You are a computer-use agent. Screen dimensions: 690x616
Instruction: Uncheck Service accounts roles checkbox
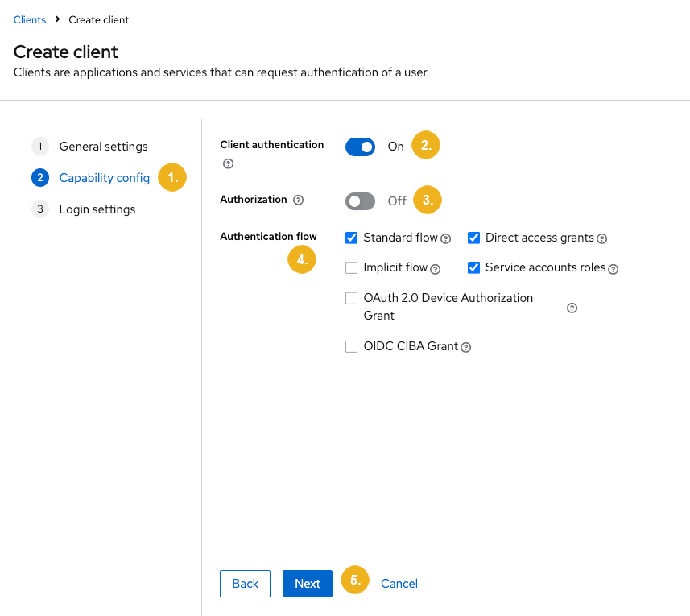473,267
